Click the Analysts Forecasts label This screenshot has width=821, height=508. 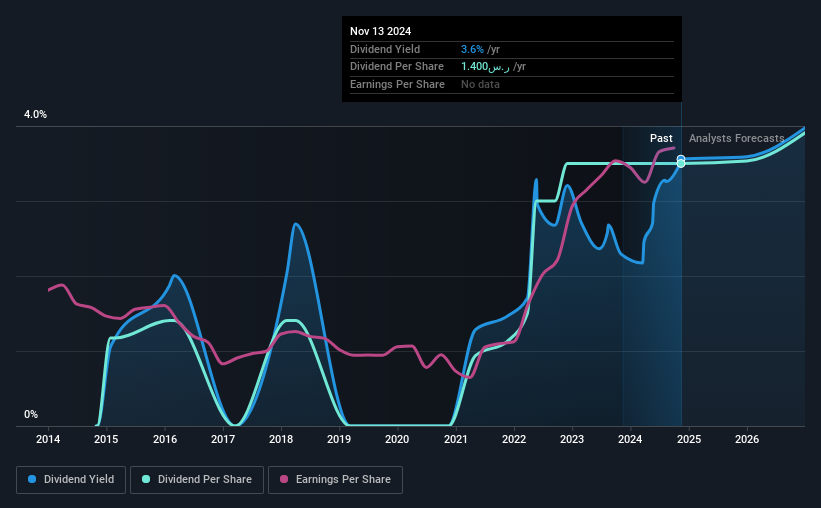point(737,138)
